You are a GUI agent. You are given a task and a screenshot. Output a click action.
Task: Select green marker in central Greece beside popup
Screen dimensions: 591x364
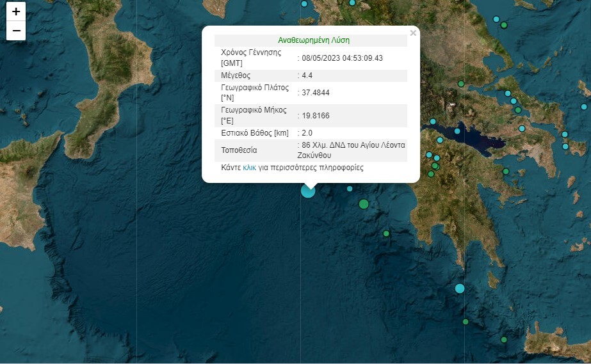(x=461, y=84)
